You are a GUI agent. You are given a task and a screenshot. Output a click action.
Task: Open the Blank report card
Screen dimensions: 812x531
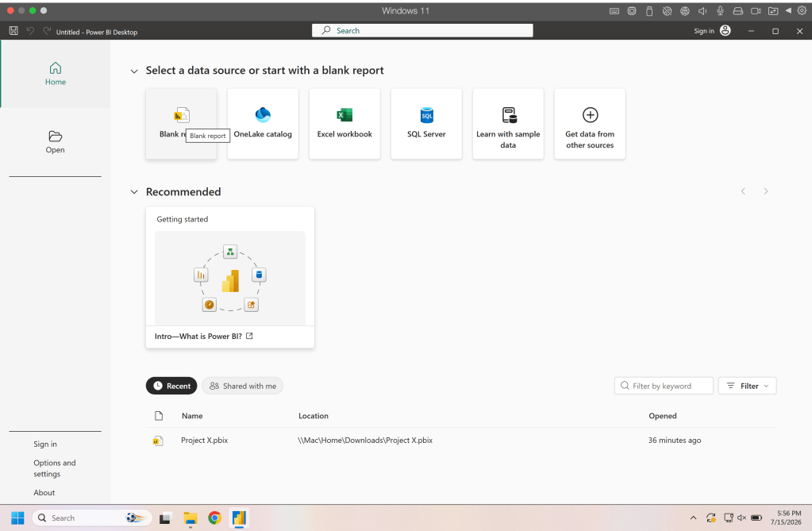point(181,123)
